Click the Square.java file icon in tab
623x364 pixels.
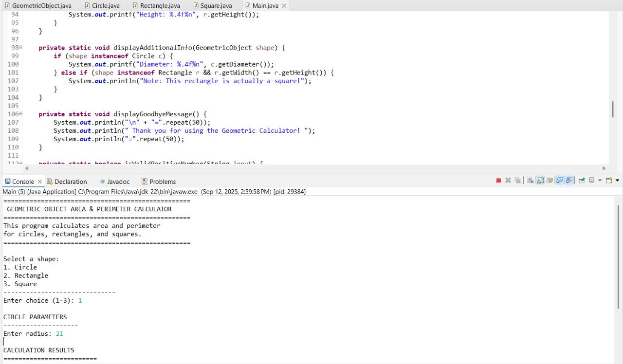pyautogui.click(x=196, y=6)
